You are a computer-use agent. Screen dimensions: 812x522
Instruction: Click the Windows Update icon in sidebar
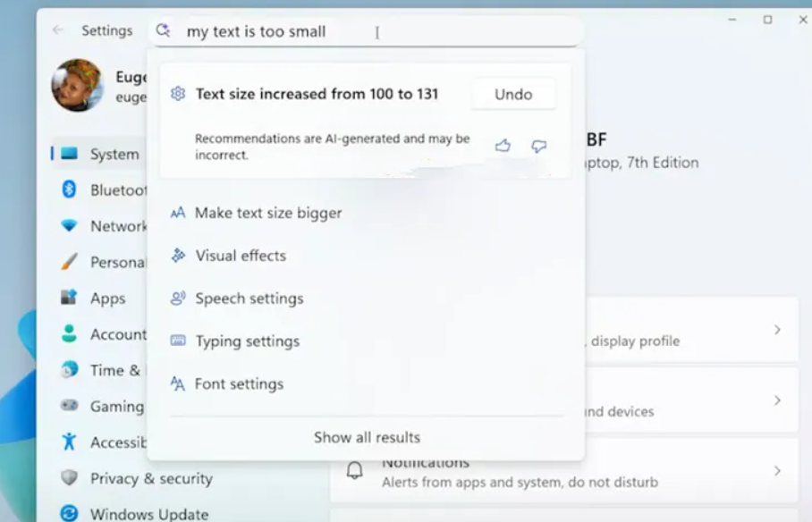[69, 514]
